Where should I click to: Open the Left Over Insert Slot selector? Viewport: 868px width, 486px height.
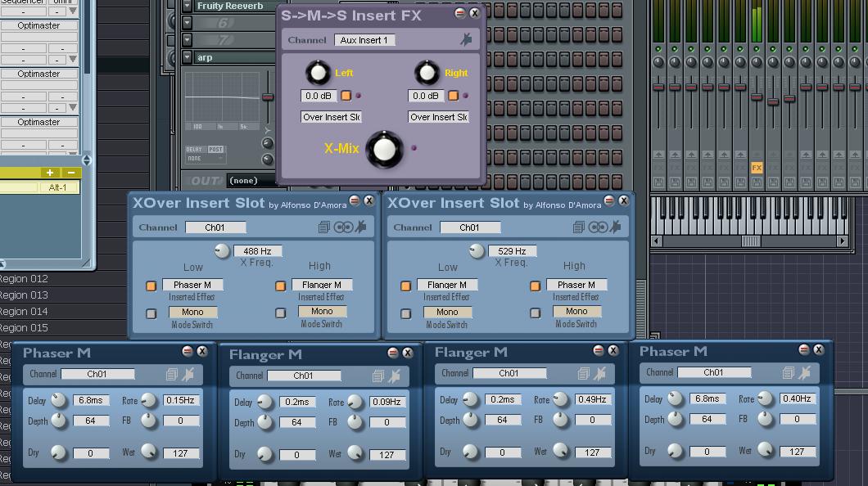pyautogui.click(x=331, y=117)
